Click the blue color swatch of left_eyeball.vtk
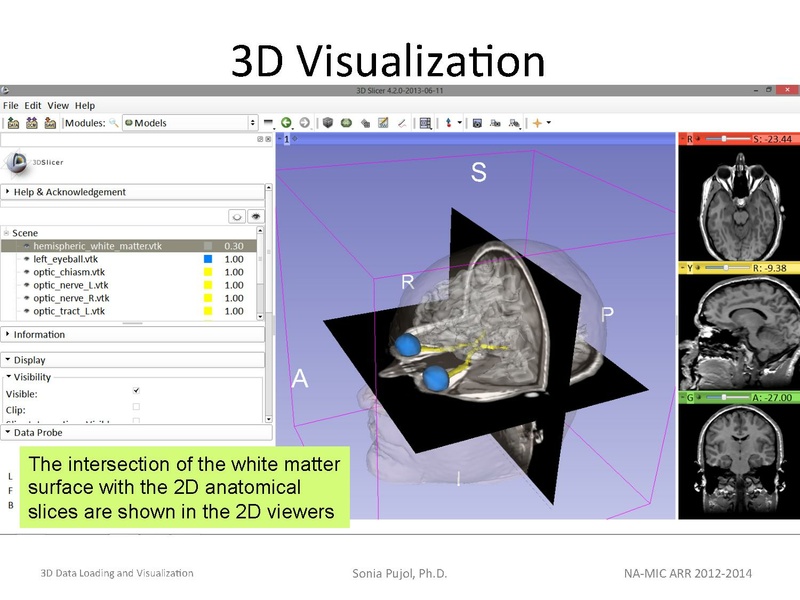This screenshot has width=800, height=600. click(x=208, y=259)
